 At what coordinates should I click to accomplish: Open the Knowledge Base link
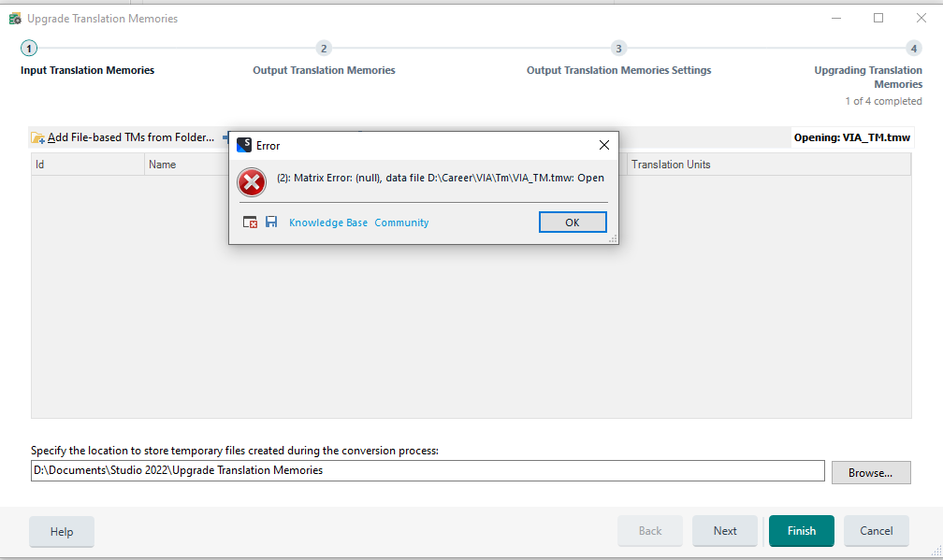tap(328, 223)
